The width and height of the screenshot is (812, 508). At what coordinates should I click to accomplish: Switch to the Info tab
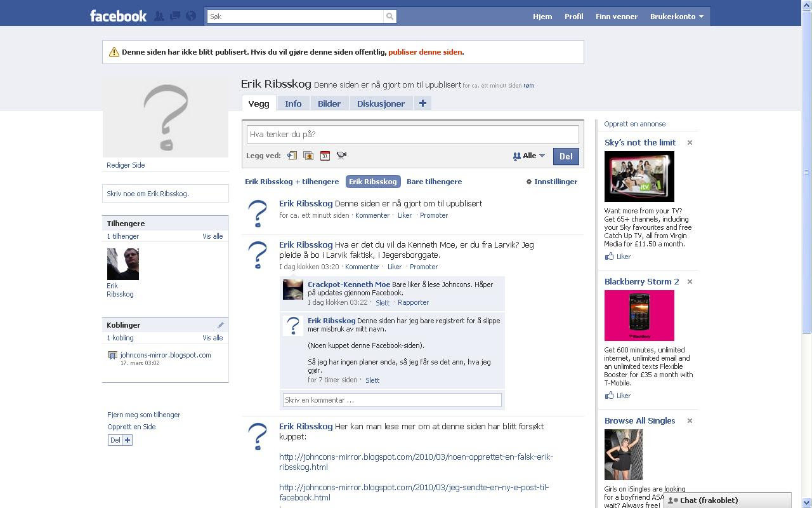[x=293, y=104]
